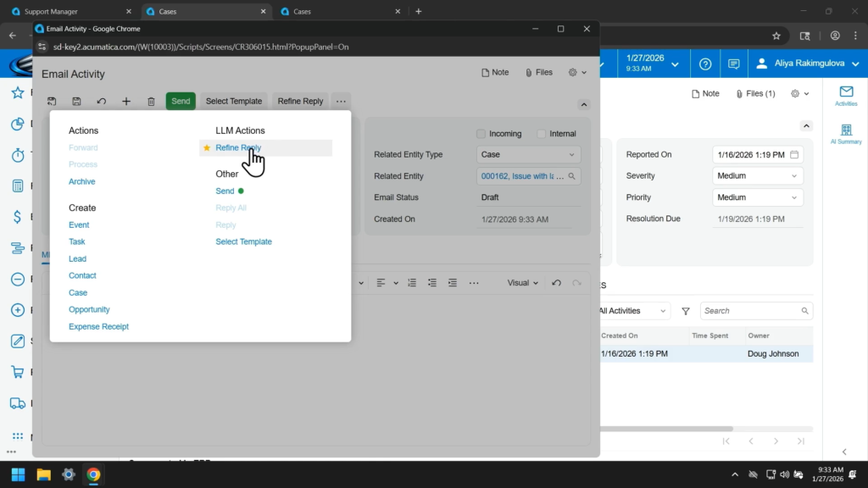Click the activities Search input field
Image resolution: width=868 pixels, height=488 pixels.
[751, 311]
